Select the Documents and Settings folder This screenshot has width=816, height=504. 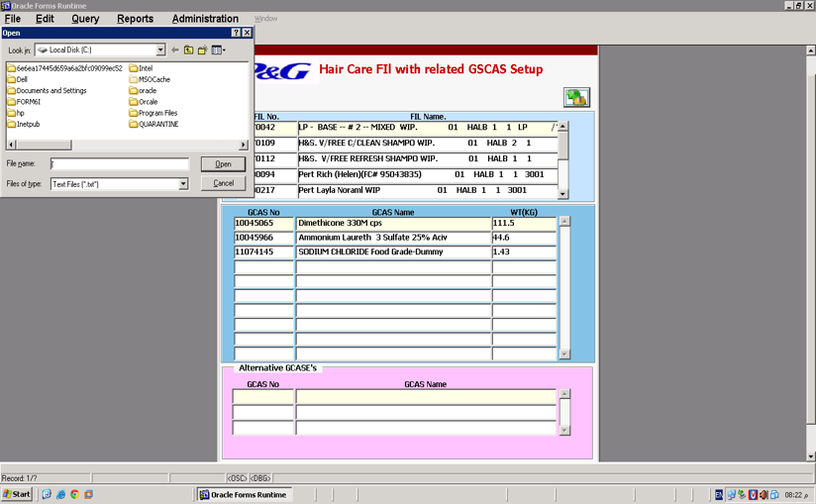pos(47,90)
